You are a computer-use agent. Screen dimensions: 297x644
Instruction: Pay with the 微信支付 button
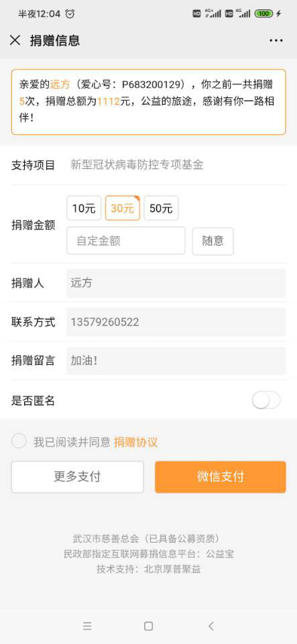pos(221,477)
